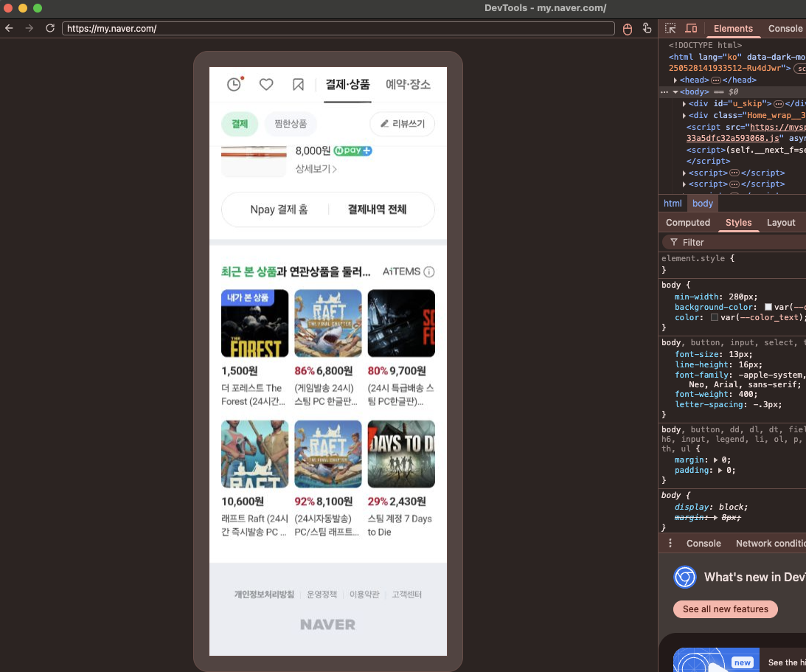Screen dimensions: 806x672
Task: Click the 고객센터 footer link
Action: (406, 595)
